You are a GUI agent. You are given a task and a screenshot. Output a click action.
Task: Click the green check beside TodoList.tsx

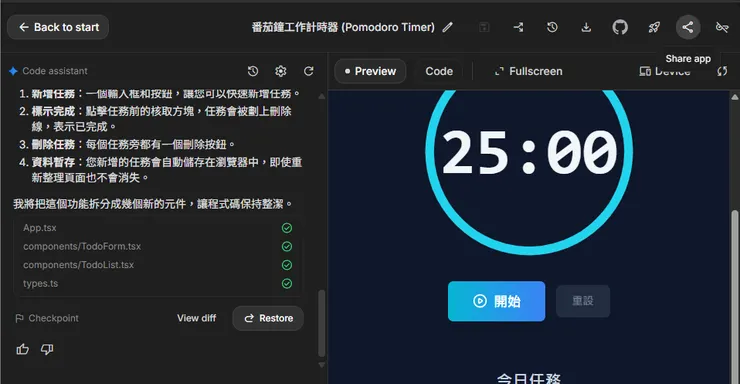point(287,265)
